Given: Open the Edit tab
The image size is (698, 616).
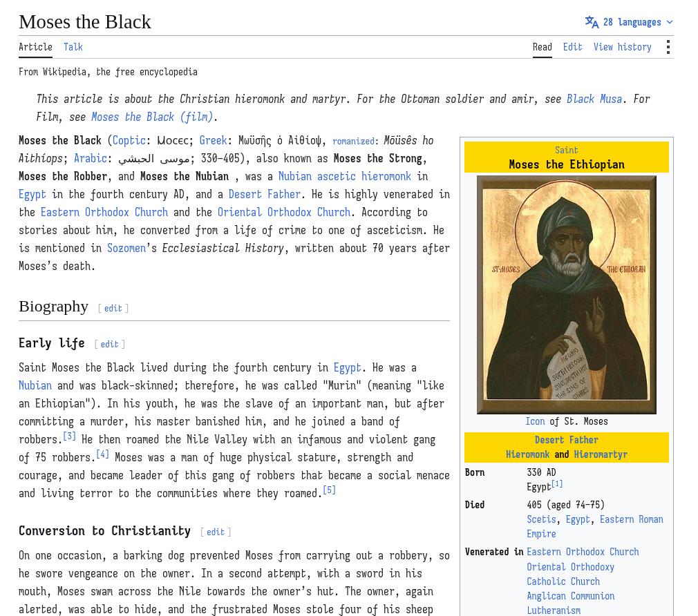Looking at the screenshot, I should [572, 47].
